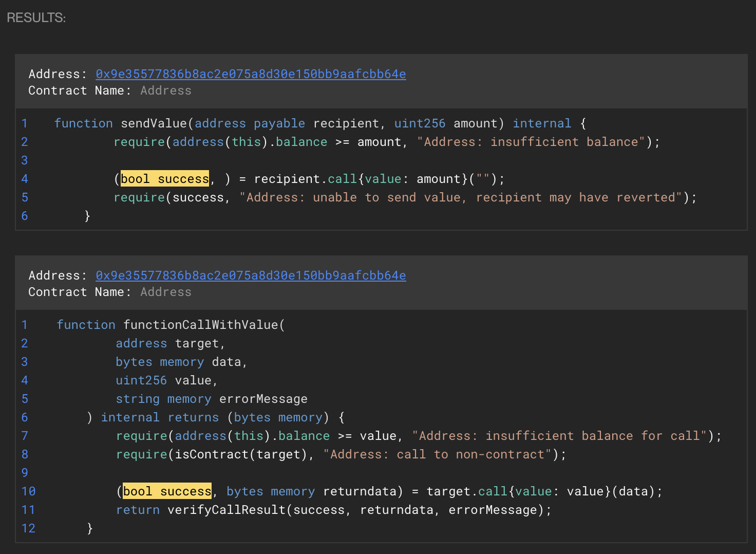Click line number 12 in the second code block
Viewport: 756px width, 554px height.
point(28,528)
